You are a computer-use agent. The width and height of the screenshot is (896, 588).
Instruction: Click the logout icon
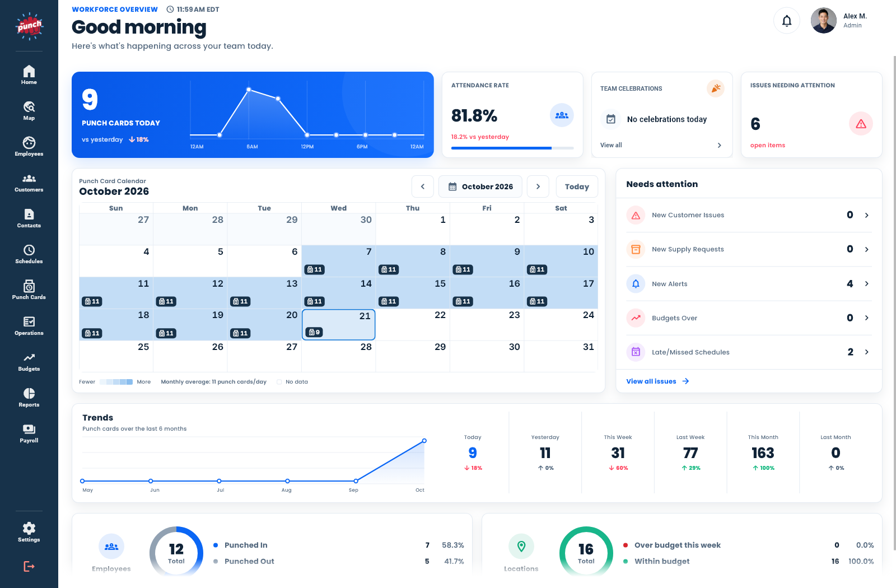(x=29, y=567)
